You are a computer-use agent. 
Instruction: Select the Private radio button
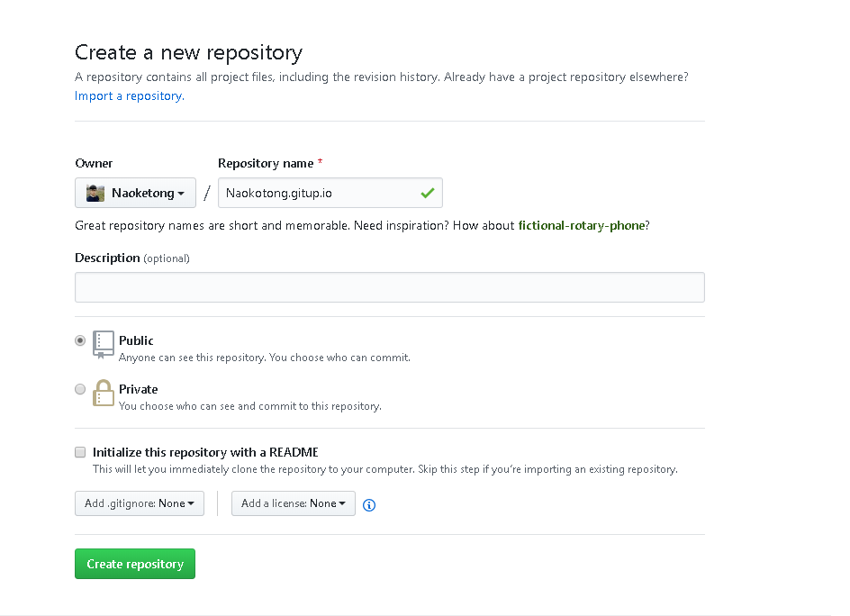point(80,389)
